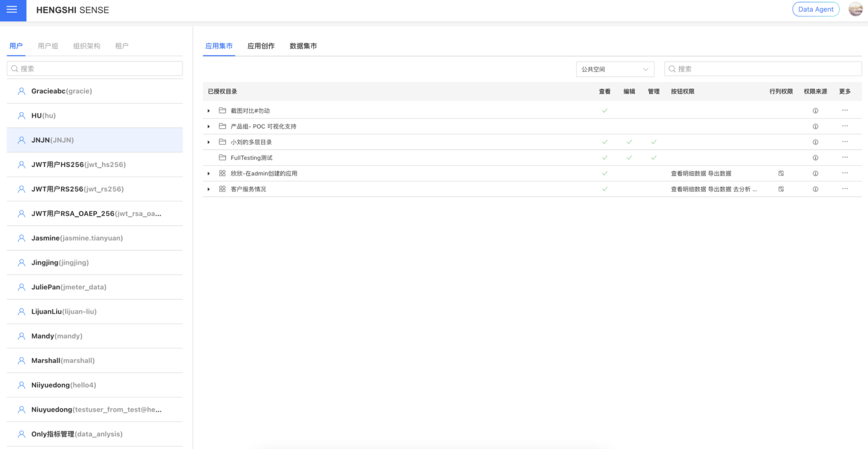Select user JWT用户RS256

coord(95,189)
